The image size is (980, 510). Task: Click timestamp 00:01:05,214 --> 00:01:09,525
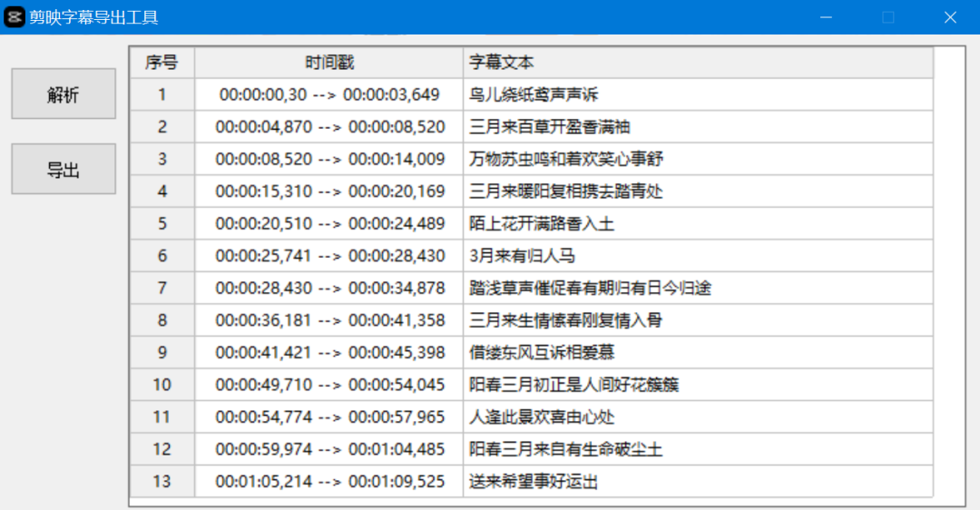[x=330, y=482]
